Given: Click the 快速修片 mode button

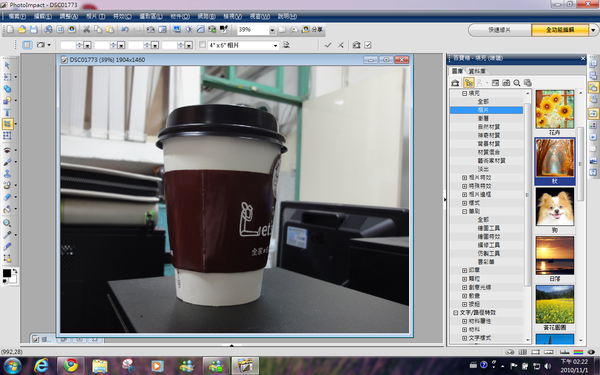Looking at the screenshot, I should [499, 30].
